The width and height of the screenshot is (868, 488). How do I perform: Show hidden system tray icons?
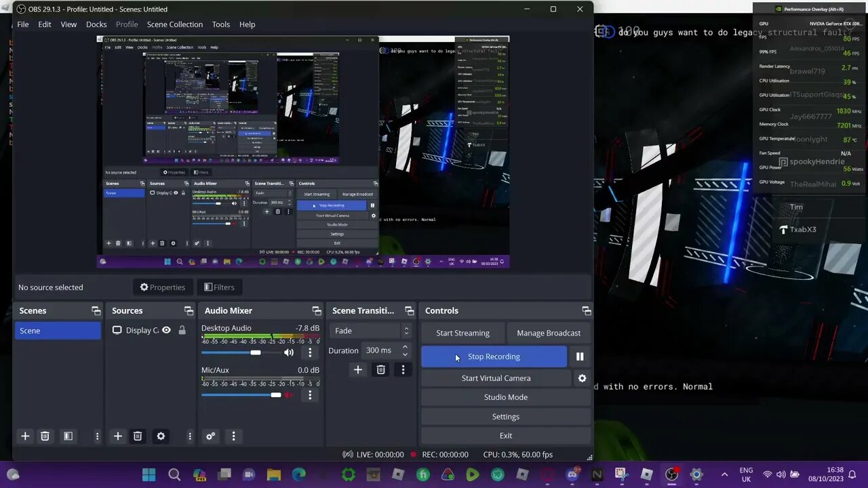coord(724,474)
